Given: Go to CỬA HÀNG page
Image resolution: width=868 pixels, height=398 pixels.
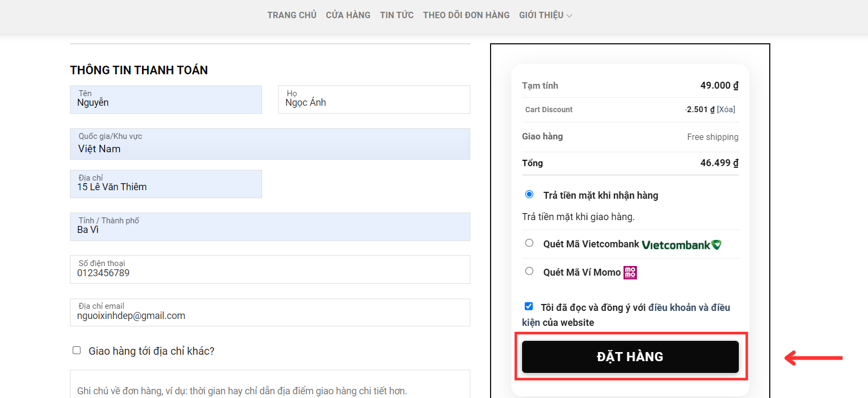Looking at the screenshot, I should pyautogui.click(x=348, y=15).
